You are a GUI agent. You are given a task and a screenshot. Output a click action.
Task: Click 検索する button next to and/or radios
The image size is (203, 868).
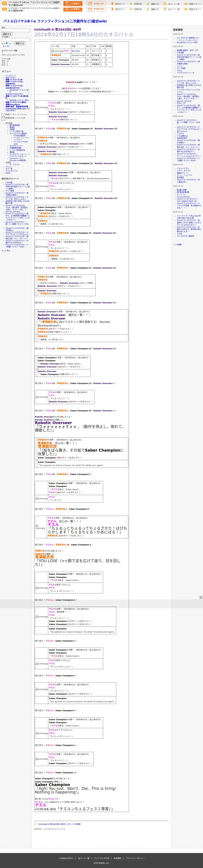[x=20, y=43]
